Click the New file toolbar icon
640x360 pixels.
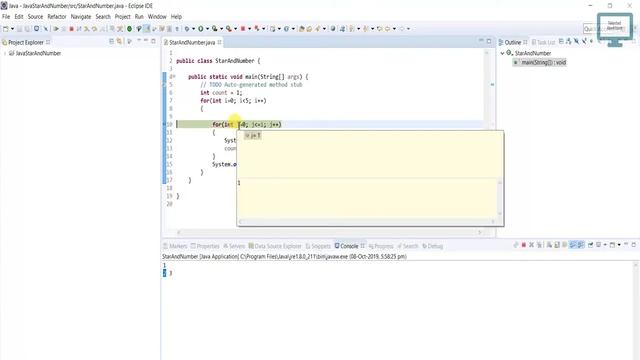(6, 29)
